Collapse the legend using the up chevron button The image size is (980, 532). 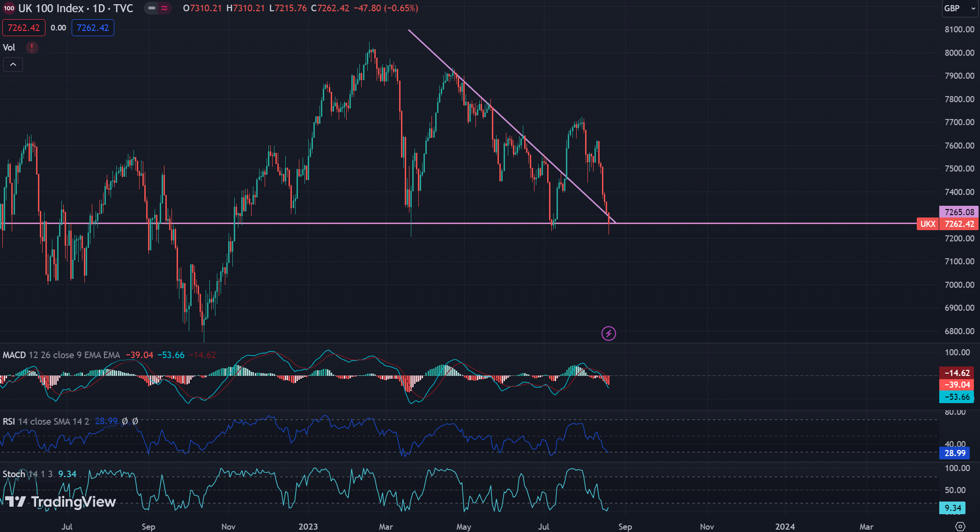coord(13,64)
